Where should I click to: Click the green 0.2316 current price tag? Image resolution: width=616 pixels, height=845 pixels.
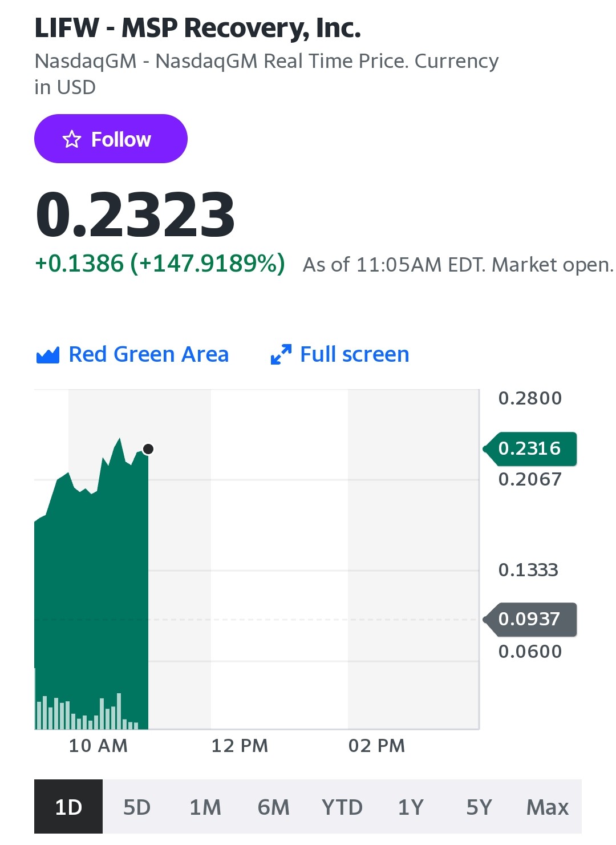(530, 449)
